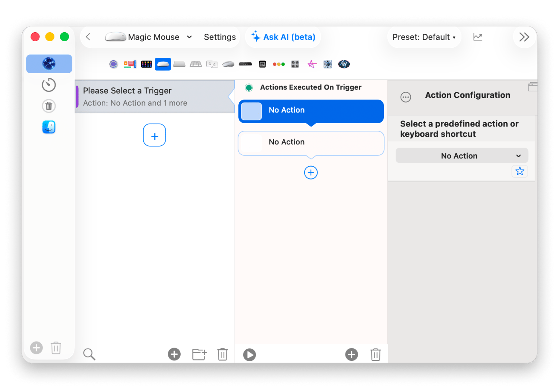Mark action as favorite with star
This screenshot has width=559, height=392.
pyautogui.click(x=520, y=171)
